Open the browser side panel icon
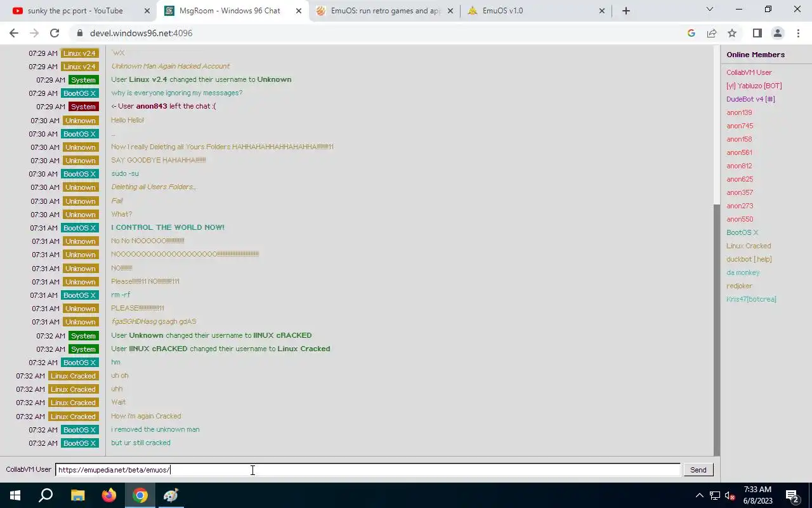 (x=757, y=33)
